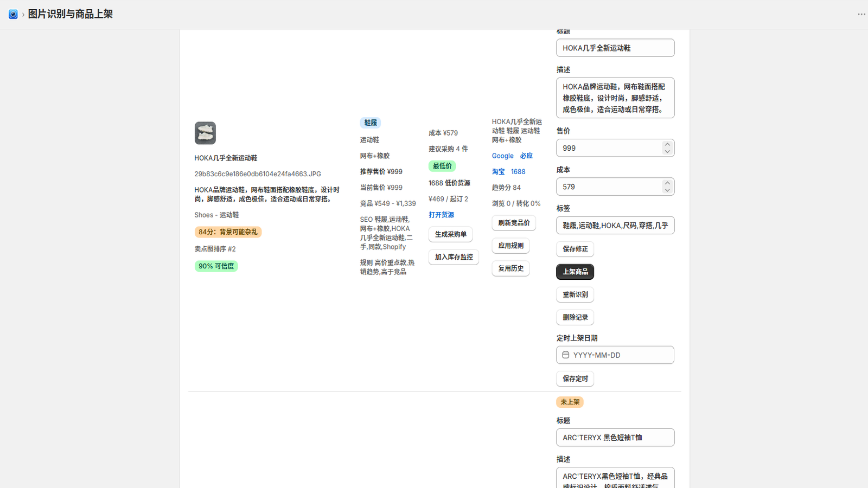Screen dimensions: 868x488
Task: Select the file name 29b83c6c9e186e0db6104e24fa4663.JPG
Action: tap(258, 174)
